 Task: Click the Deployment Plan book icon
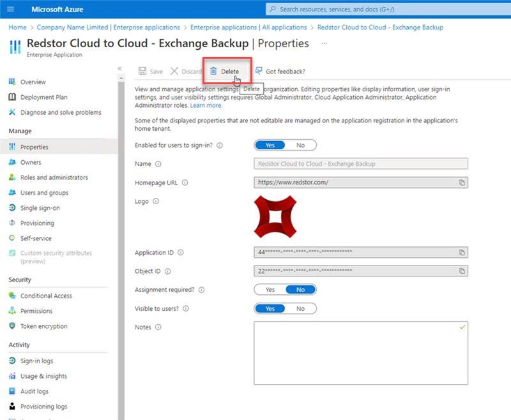(12, 96)
